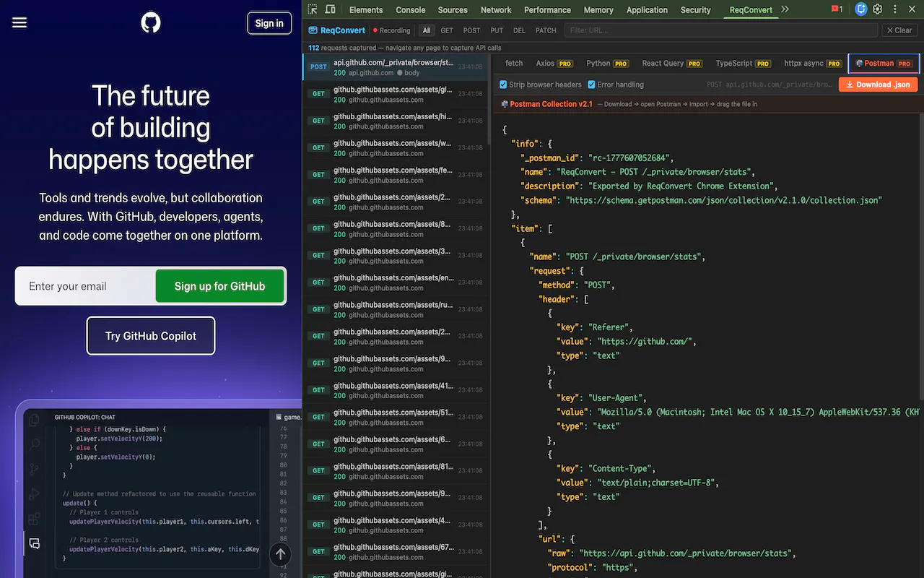924x578 pixels.
Task: Filter captured requests by GET
Action: pyautogui.click(x=447, y=30)
